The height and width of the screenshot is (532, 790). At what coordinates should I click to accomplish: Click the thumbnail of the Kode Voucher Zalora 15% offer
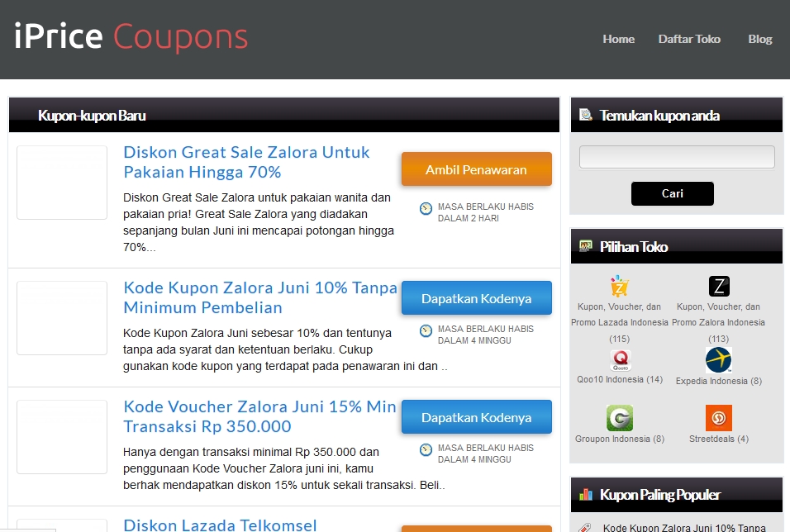tap(62, 437)
